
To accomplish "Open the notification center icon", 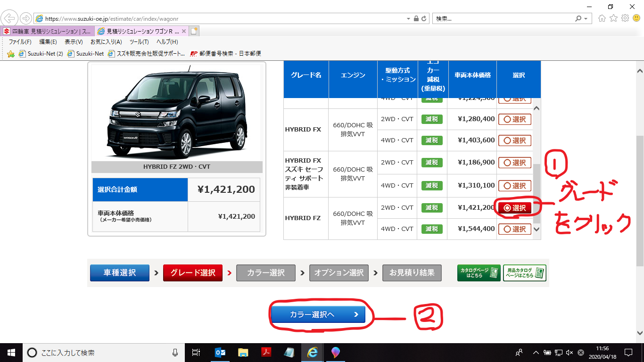I will pyautogui.click(x=628, y=353).
